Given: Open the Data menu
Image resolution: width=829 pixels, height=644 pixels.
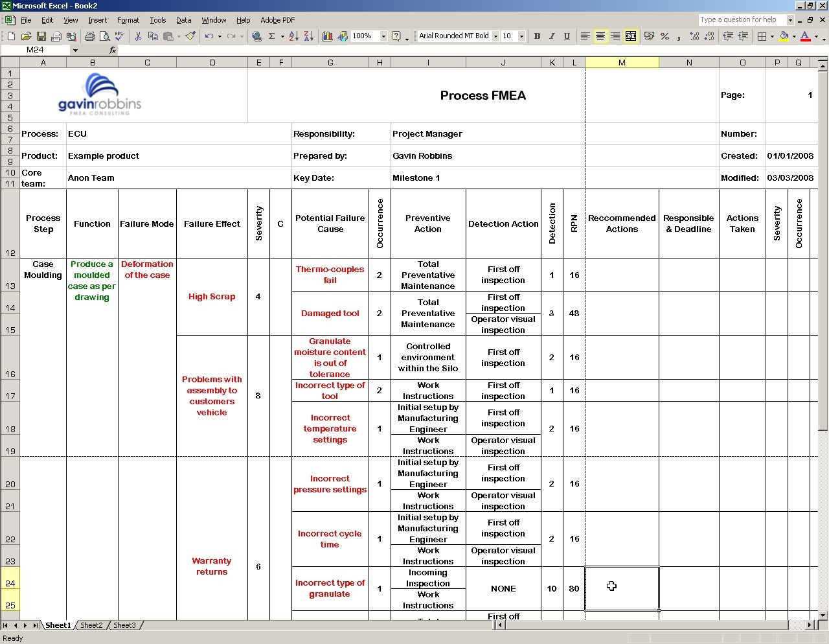Looking at the screenshot, I should (x=183, y=20).
